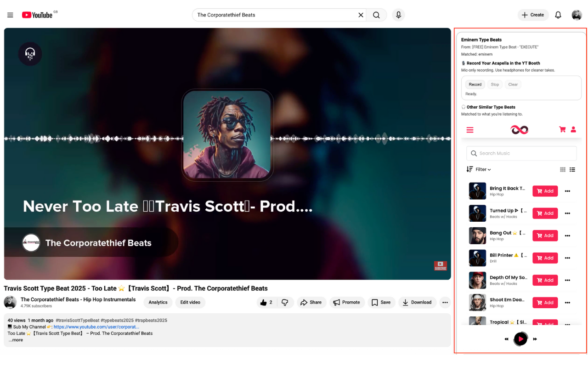Click the red Subscribe watermark on video
Screen dimensions: 588x368
[440, 266]
